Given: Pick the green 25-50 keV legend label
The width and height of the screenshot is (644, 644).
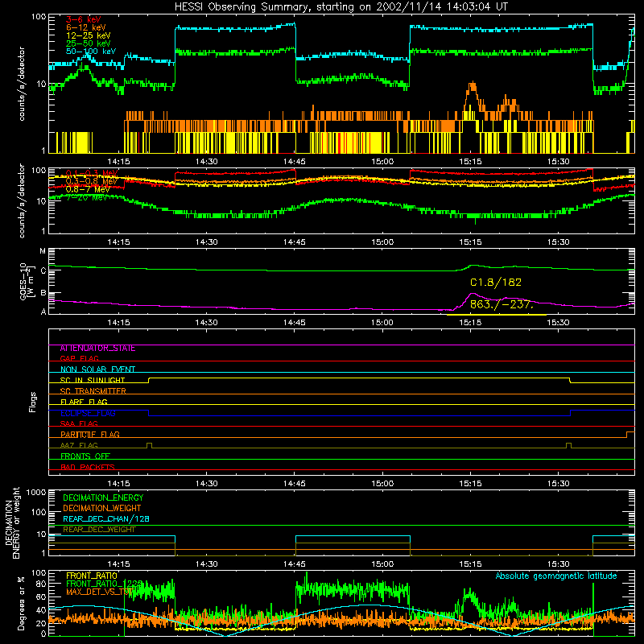Looking at the screenshot, I should click(x=88, y=43).
